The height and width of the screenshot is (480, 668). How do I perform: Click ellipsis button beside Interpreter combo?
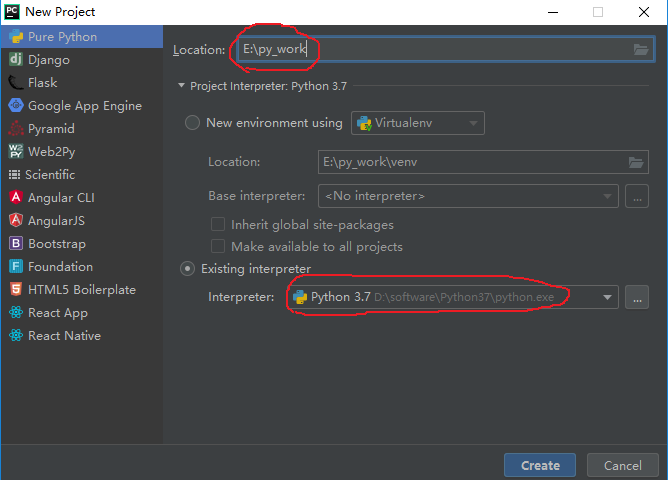(x=637, y=297)
